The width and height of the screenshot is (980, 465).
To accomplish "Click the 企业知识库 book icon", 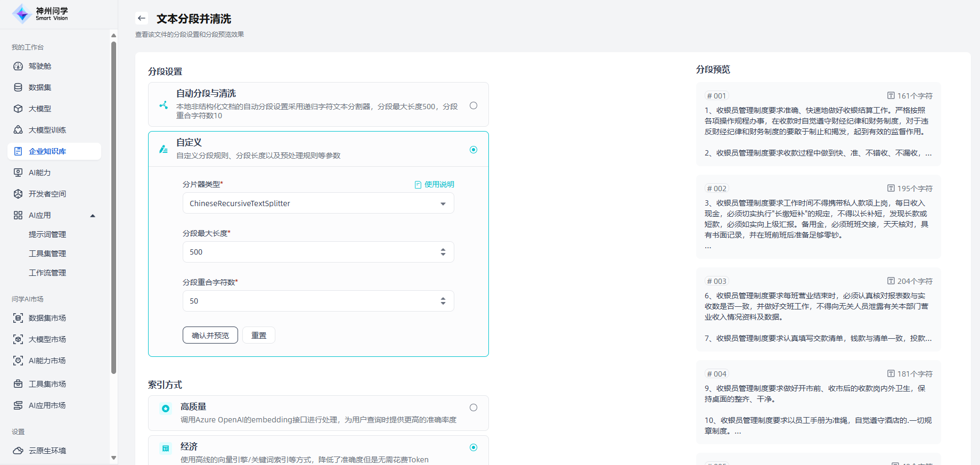I will coord(18,151).
